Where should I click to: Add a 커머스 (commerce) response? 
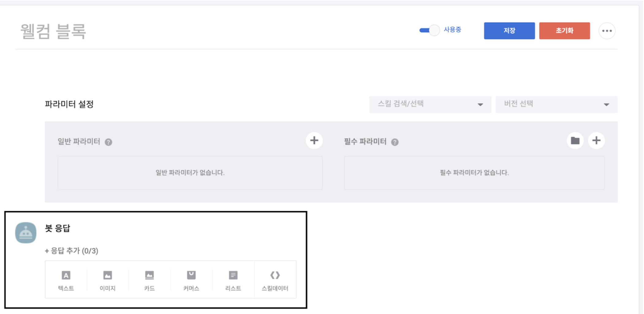191,280
